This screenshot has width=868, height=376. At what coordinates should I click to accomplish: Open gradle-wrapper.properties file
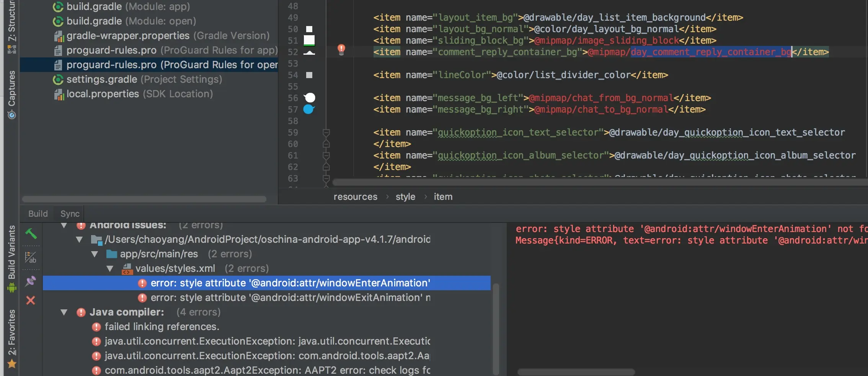[x=168, y=36]
